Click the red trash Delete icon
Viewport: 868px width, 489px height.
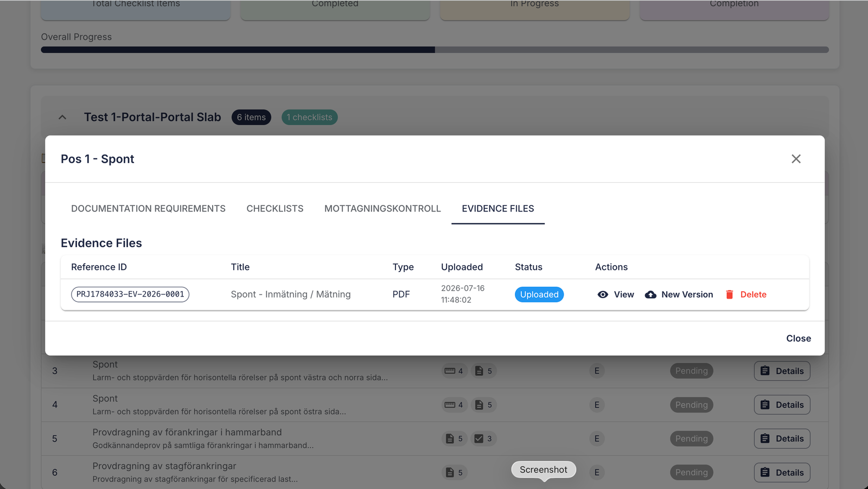pyautogui.click(x=730, y=294)
